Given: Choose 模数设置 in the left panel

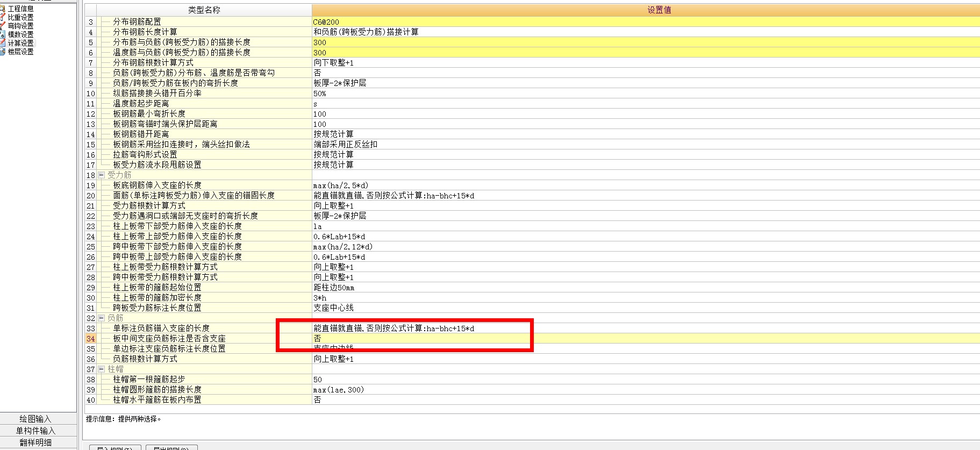Looking at the screenshot, I should (20, 34).
